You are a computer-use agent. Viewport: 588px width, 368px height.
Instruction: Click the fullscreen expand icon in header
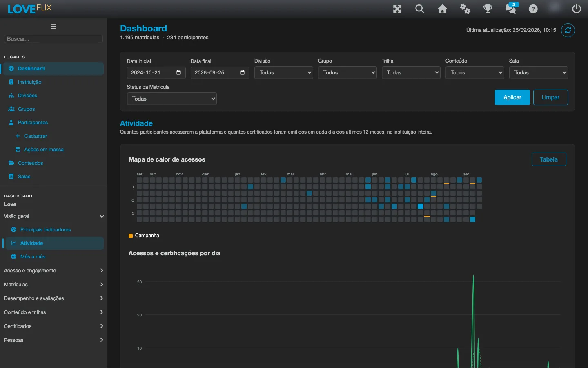[x=397, y=9]
